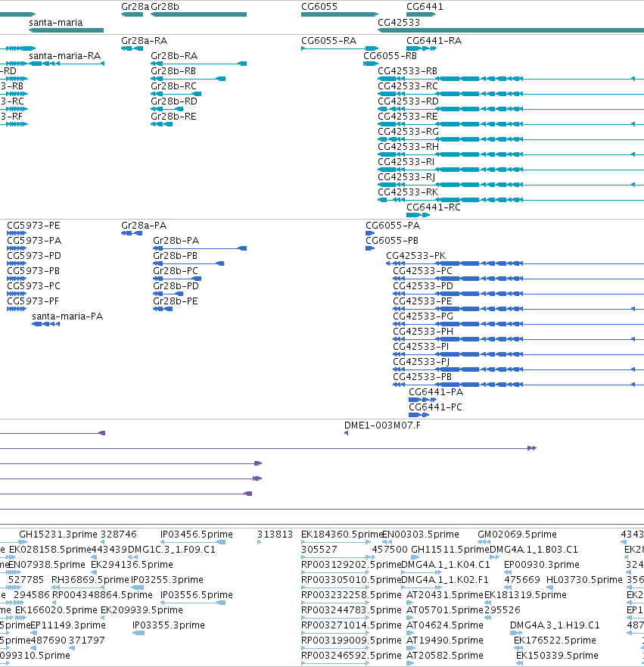This screenshot has width=644, height=667.
Task: Select EST DMG4A.1_1.K04.C1
Action: (x=446, y=565)
